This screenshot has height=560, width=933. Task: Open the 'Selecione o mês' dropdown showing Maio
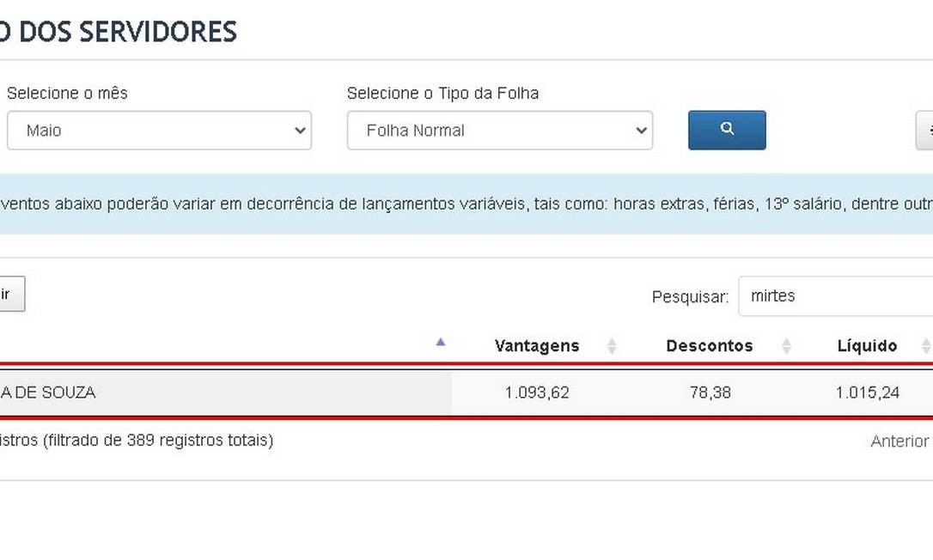(x=159, y=130)
